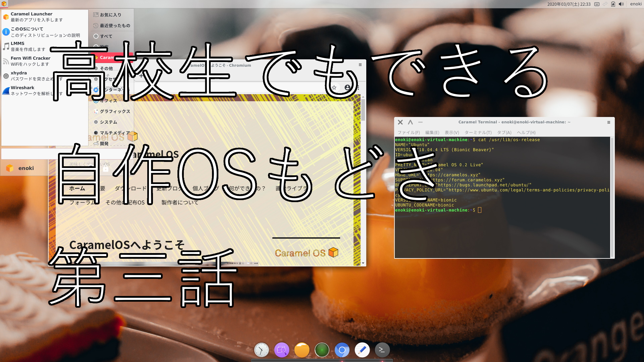This screenshot has height=362, width=644.
Task: Click 製作者について link on webpage
Action: tap(180, 202)
